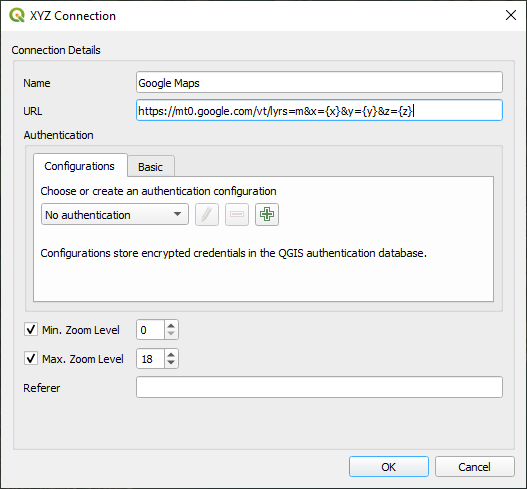Viewport: 527px width, 489px height.
Task: Open the No authentication dropdown
Action: (115, 214)
